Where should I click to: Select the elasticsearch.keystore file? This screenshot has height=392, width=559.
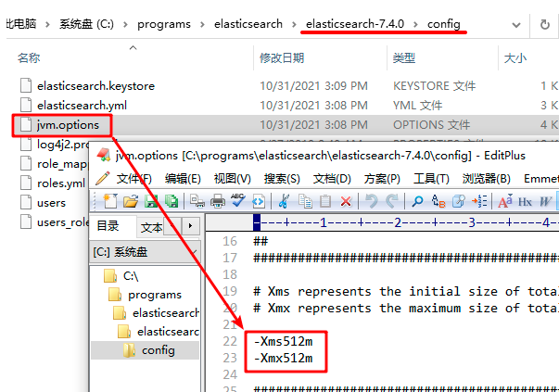pos(95,86)
